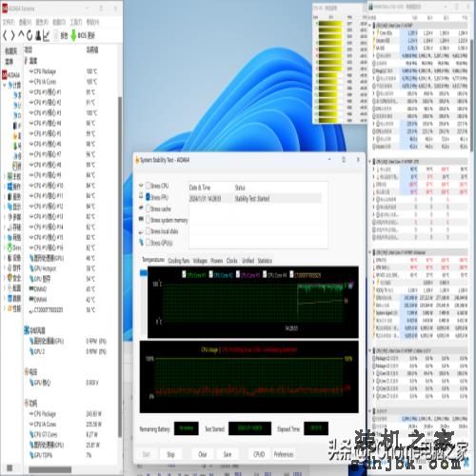Image resolution: width=476 pixels, height=476 pixels.
Task: Click the AIDA64 forward arrow icon
Action: tap(13, 35)
